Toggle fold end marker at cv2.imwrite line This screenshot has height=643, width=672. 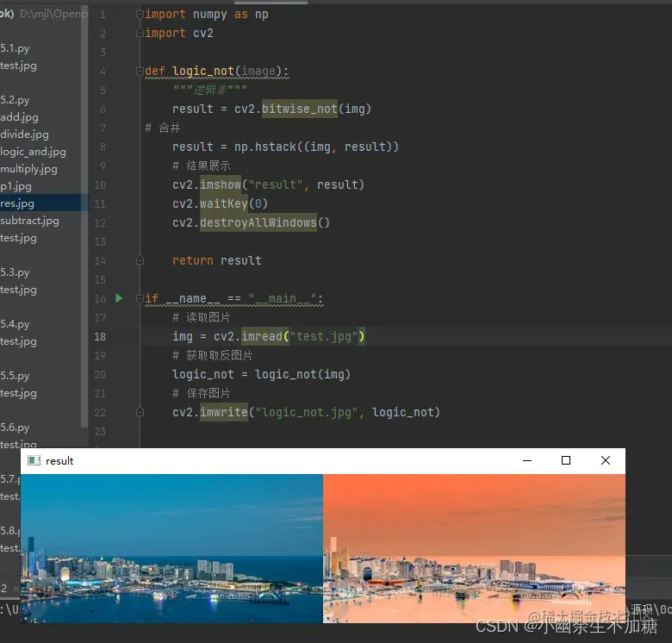tap(140, 412)
